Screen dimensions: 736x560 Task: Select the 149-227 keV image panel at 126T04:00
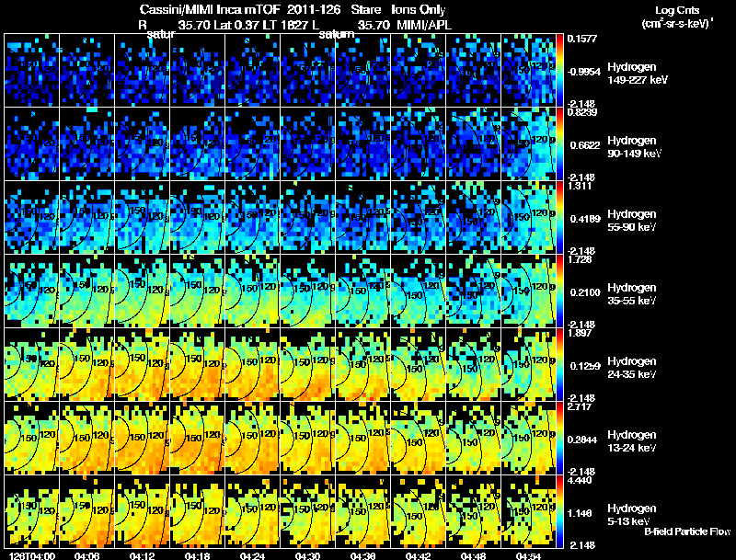coord(31,70)
